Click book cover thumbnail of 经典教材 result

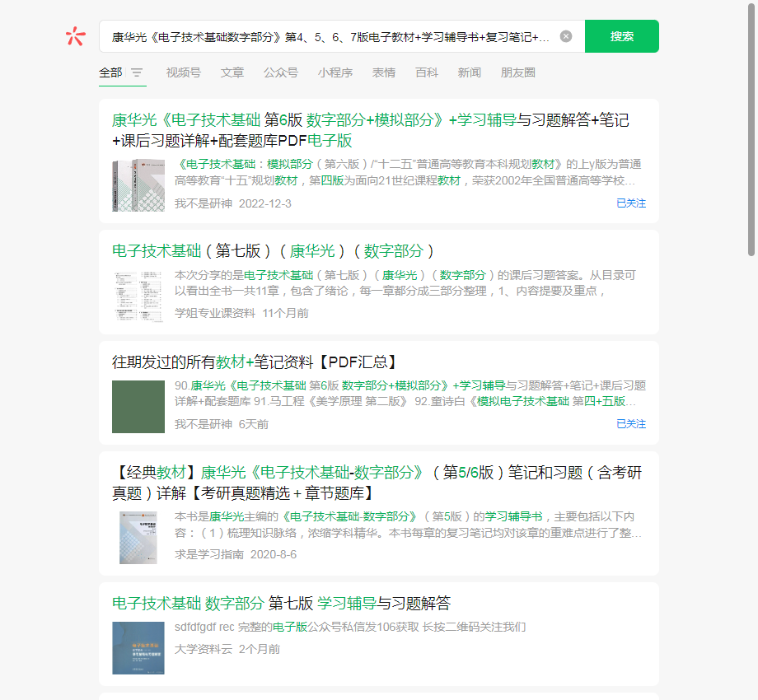[138, 538]
